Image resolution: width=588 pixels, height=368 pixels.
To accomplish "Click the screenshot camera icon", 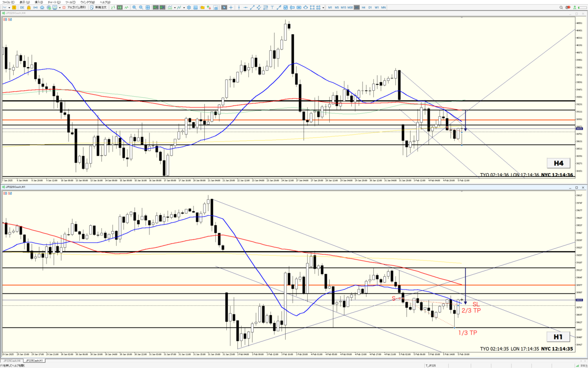I will pos(216,7).
